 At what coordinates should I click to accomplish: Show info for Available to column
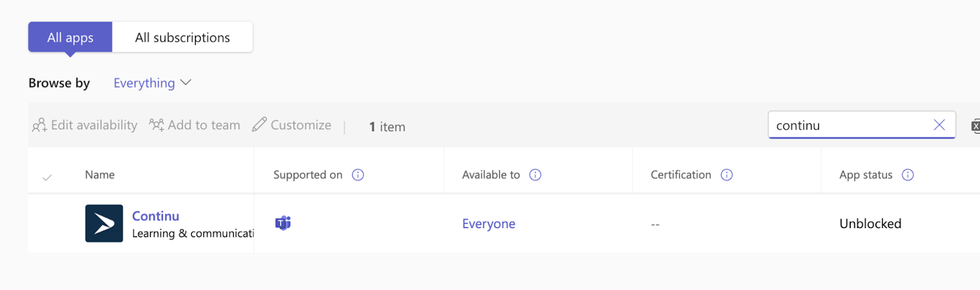click(x=535, y=175)
